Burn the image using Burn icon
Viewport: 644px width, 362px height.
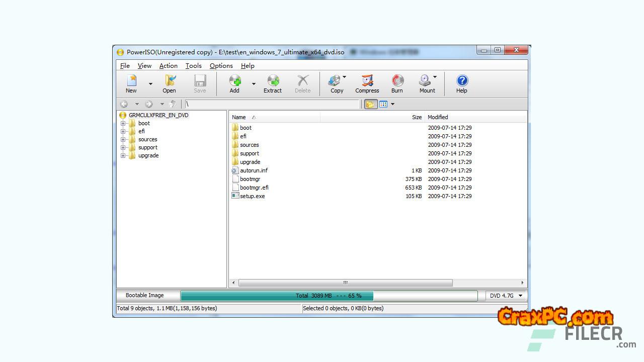[397, 83]
